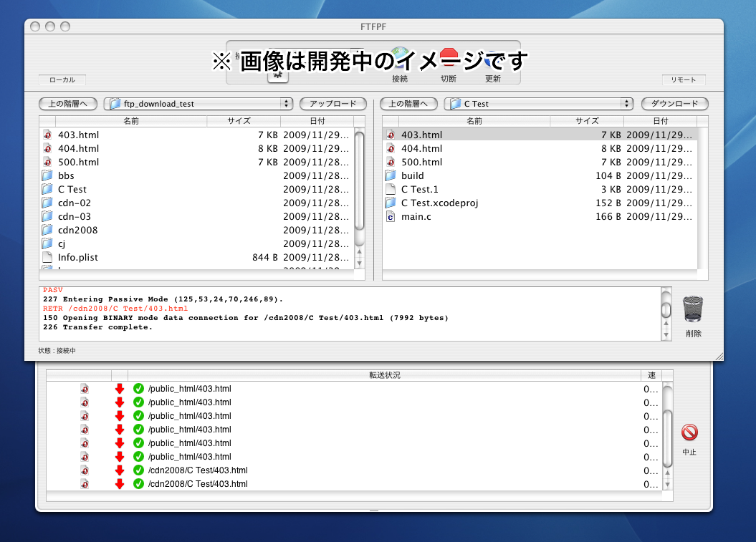Sort remote files by 日付 column
This screenshot has height=542, width=756.
(660, 121)
